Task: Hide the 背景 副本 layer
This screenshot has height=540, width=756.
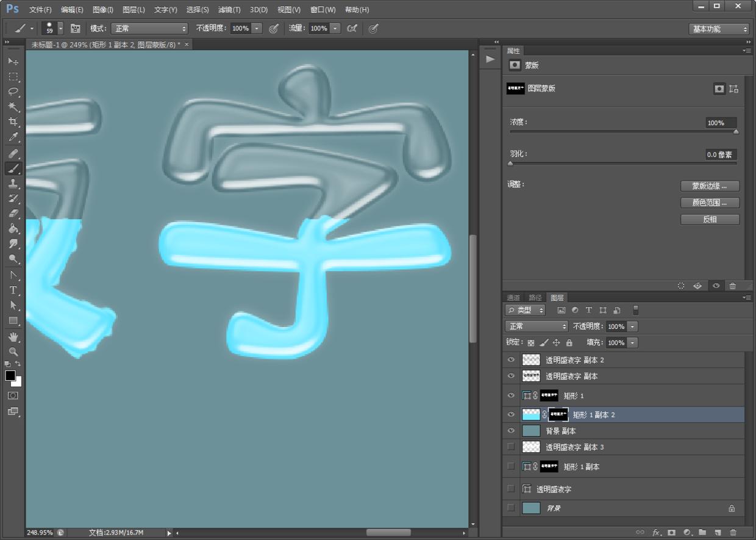Action: tap(511, 431)
